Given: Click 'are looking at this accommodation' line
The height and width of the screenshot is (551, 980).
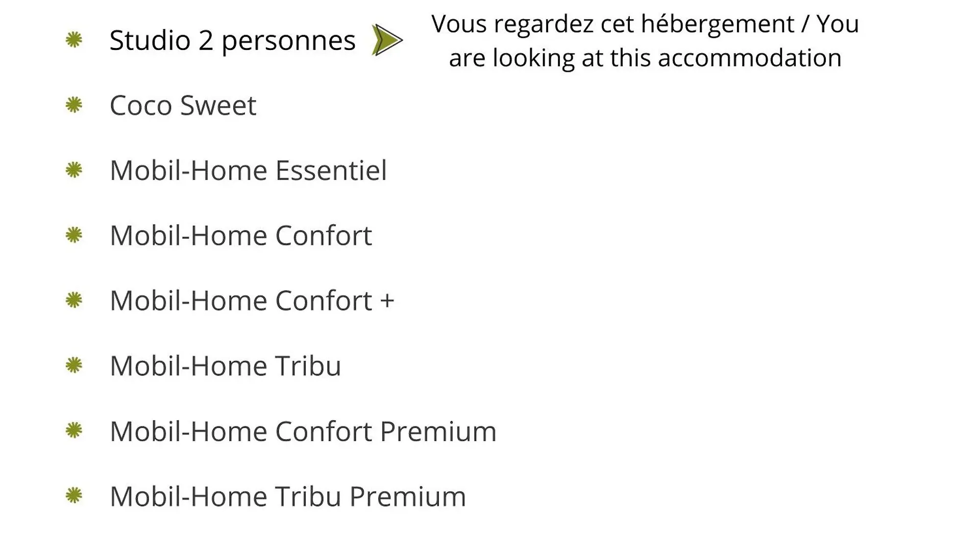Looking at the screenshot, I should point(645,58).
